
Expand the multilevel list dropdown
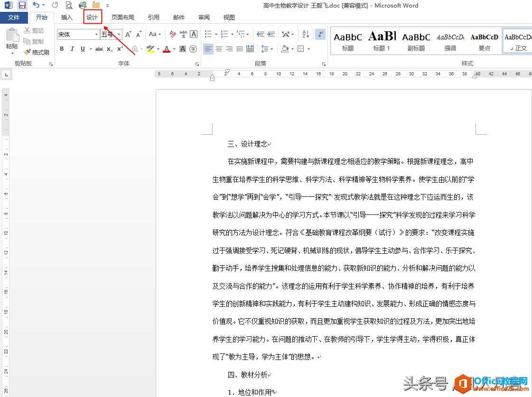[x=248, y=34]
